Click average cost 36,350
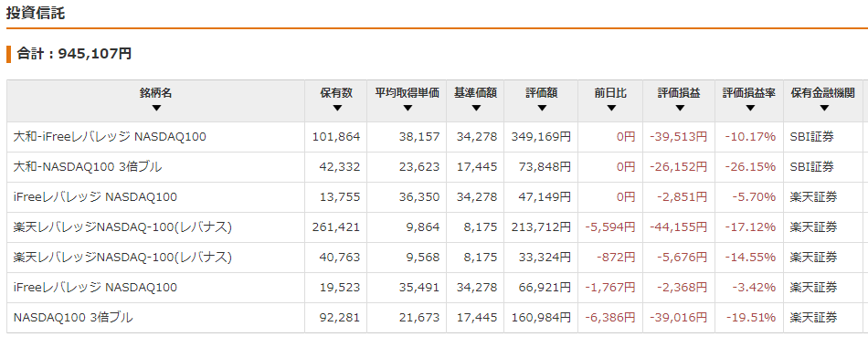 coord(419,196)
